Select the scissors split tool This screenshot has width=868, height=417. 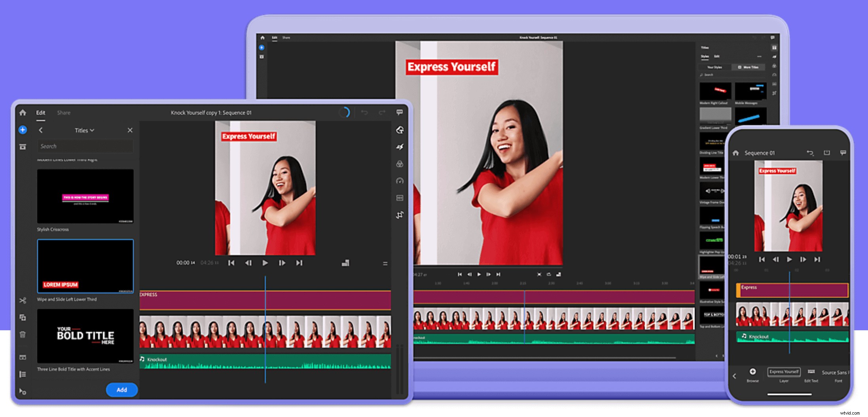(x=23, y=301)
